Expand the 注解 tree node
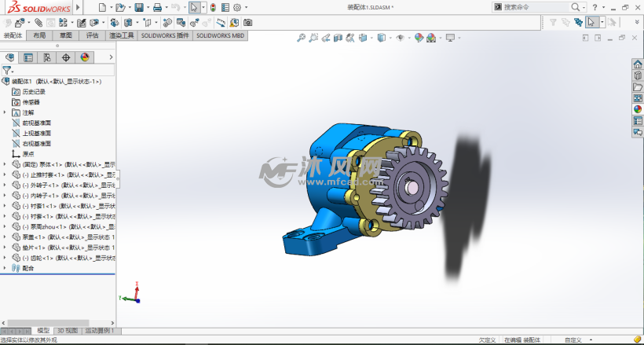 click(5, 112)
